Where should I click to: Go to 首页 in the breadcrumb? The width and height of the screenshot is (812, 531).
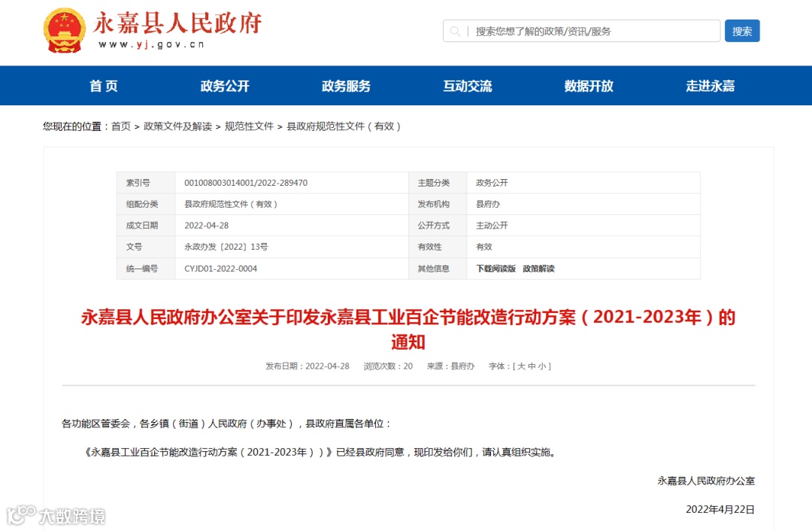pyautogui.click(x=121, y=126)
